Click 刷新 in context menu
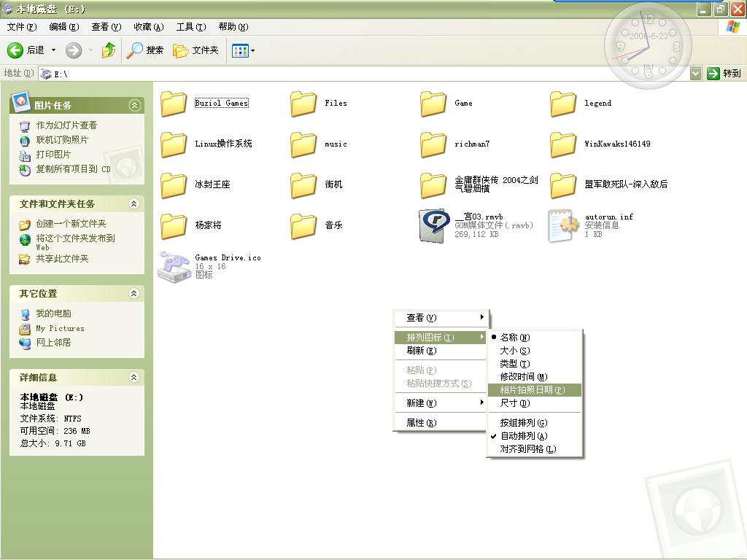This screenshot has width=747, height=560. (441, 351)
